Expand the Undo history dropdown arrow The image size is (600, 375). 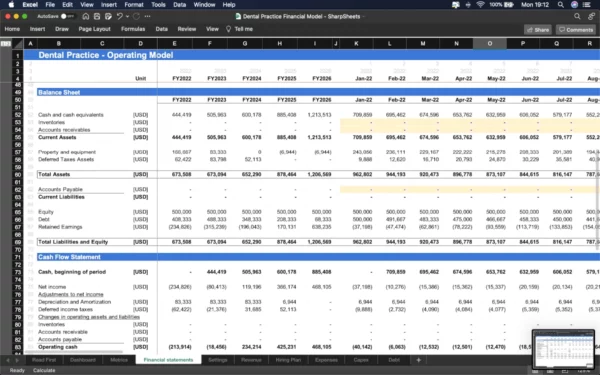127,16
